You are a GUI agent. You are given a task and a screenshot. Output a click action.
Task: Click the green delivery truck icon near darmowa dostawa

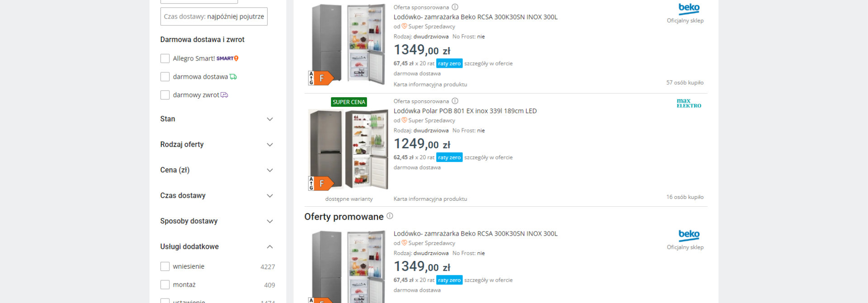233,76
